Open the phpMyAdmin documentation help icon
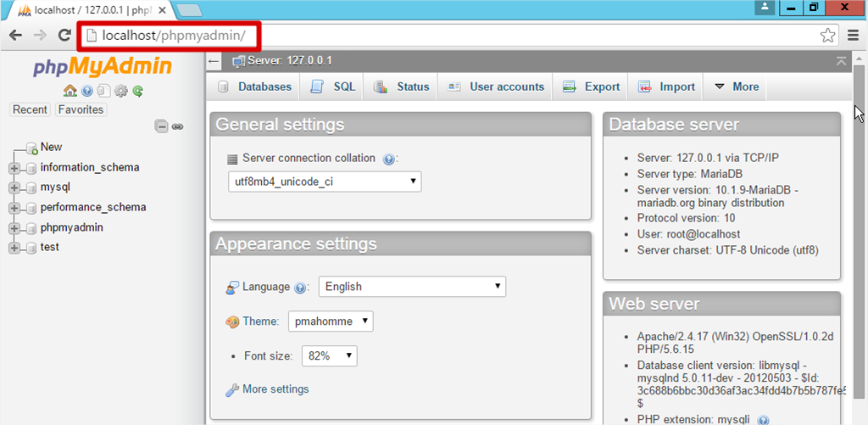Image resolution: width=868 pixels, height=425 pixels. coord(86,91)
